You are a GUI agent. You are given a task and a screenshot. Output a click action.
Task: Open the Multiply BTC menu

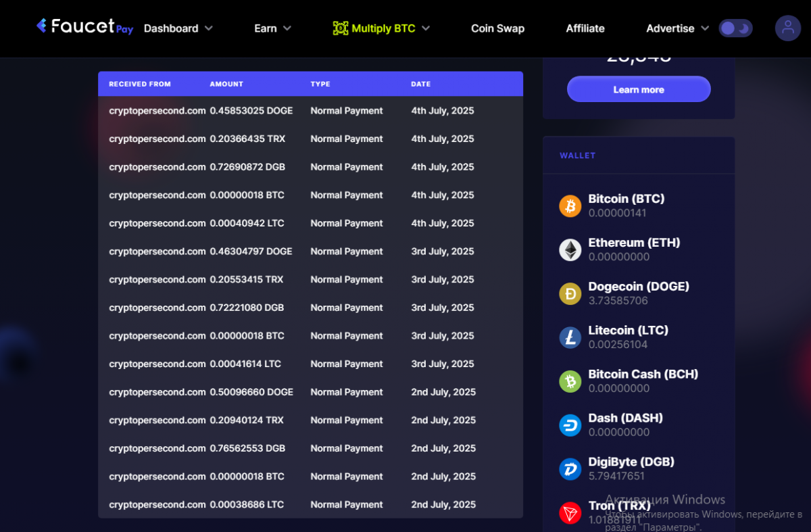click(x=383, y=28)
